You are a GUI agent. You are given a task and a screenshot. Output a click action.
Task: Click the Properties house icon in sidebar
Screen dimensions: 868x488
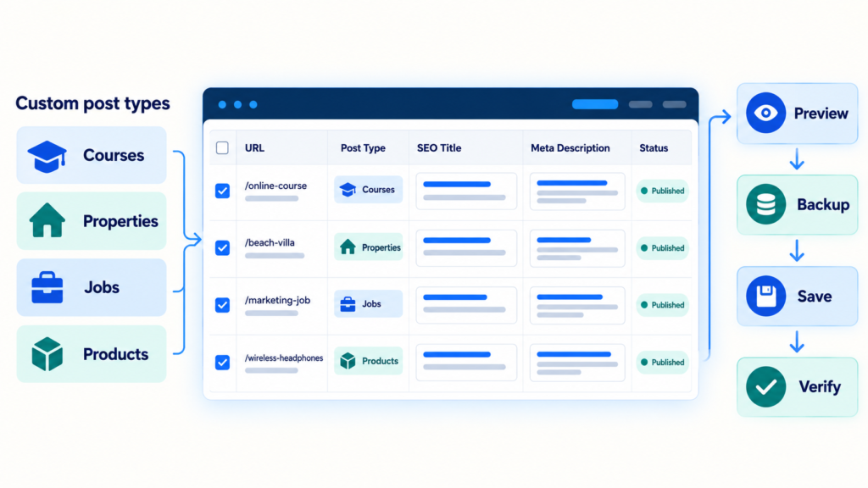(x=47, y=220)
